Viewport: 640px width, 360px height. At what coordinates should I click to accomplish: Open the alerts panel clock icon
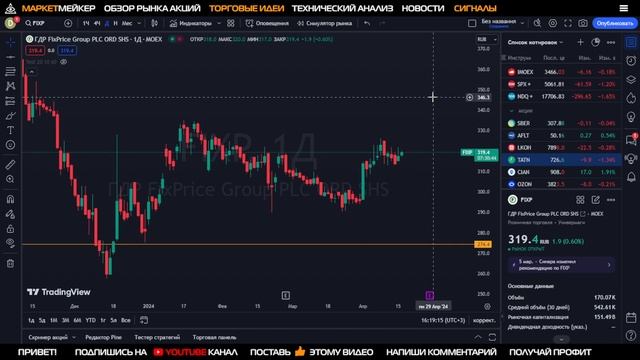pyautogui.click(x=631, y=61)
